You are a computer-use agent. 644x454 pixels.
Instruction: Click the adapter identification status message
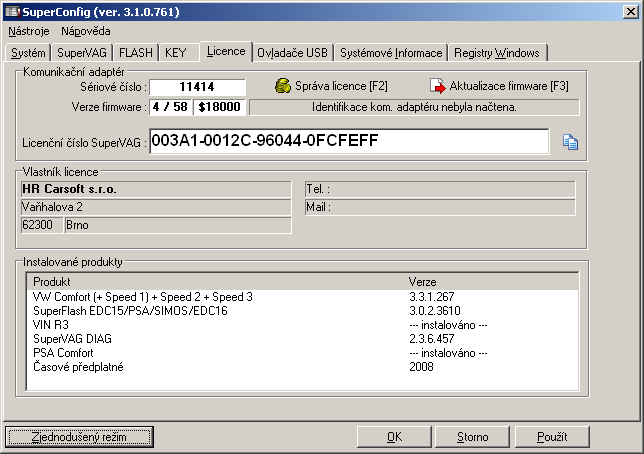414,107
